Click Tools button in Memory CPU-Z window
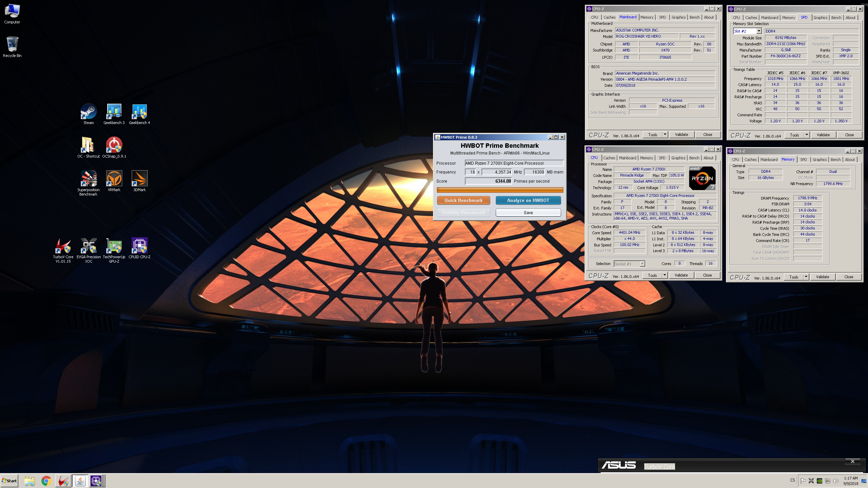This screenshot has width=868, height=488. click(x=793, y=277)
